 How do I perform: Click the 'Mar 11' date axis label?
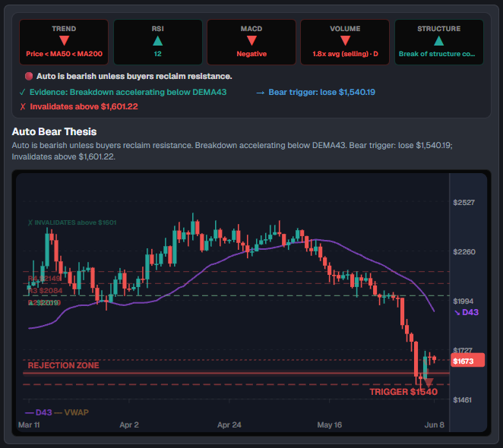point(29,425)
